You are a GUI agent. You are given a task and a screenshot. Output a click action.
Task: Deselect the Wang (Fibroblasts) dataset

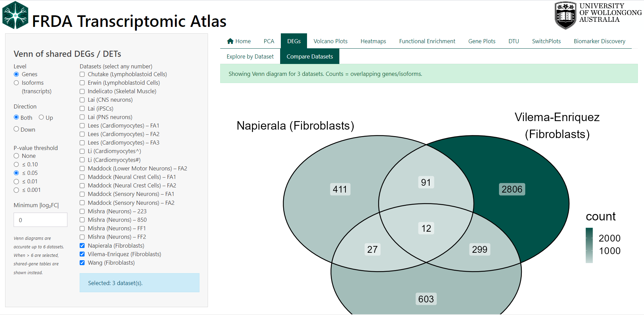point(82,263)
